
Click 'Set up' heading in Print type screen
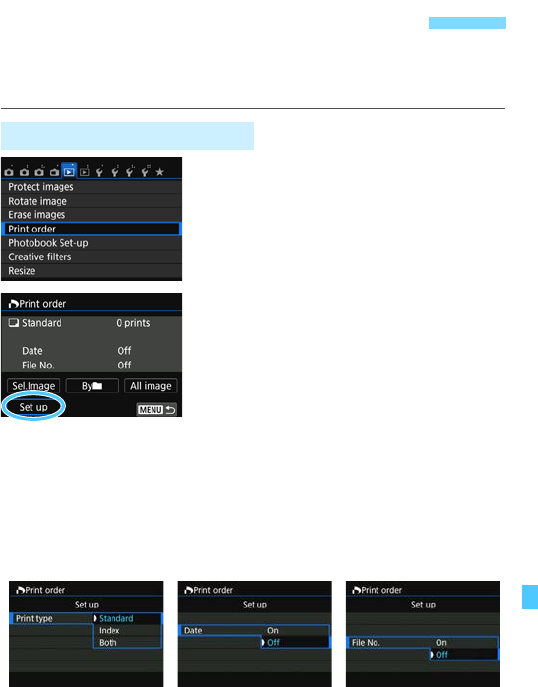[87, 605]
